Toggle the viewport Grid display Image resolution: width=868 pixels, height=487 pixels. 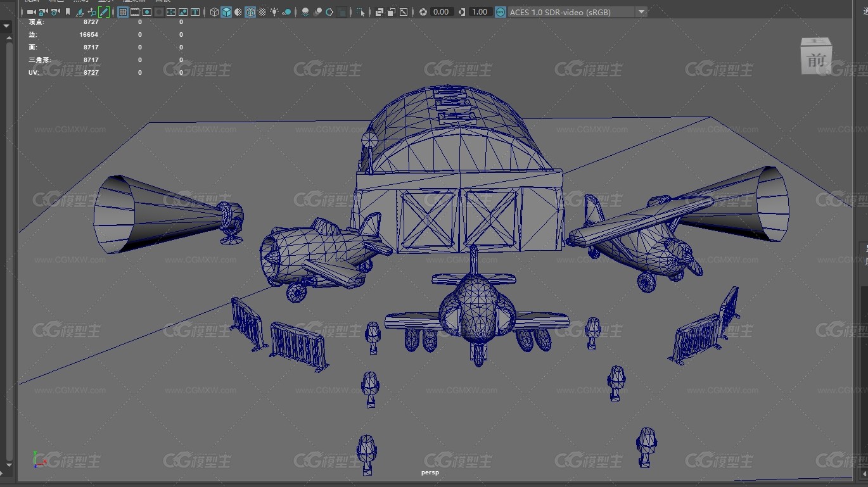123,12
